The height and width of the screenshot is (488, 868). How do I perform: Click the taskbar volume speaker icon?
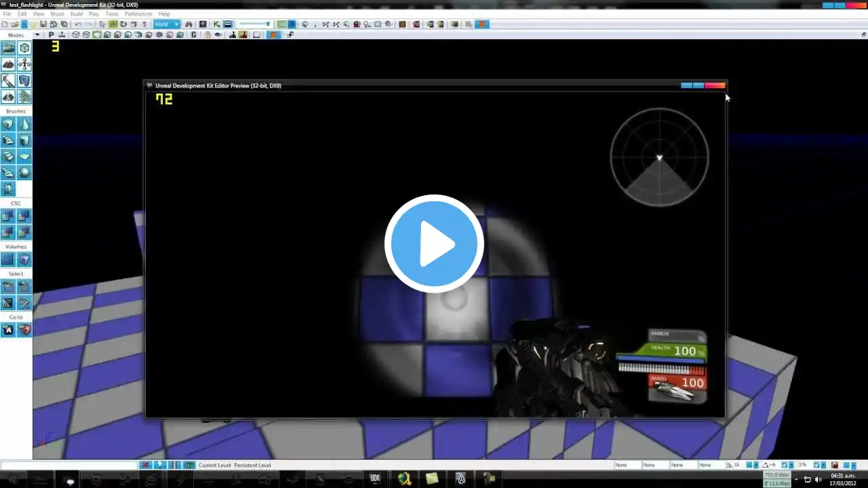click(818, 479)
